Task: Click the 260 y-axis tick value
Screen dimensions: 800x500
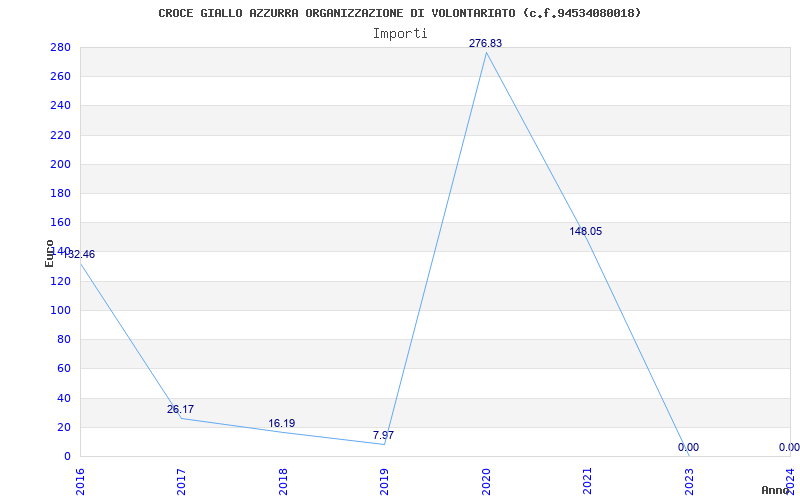Action: pyautogui.click(x=61, y=77)
